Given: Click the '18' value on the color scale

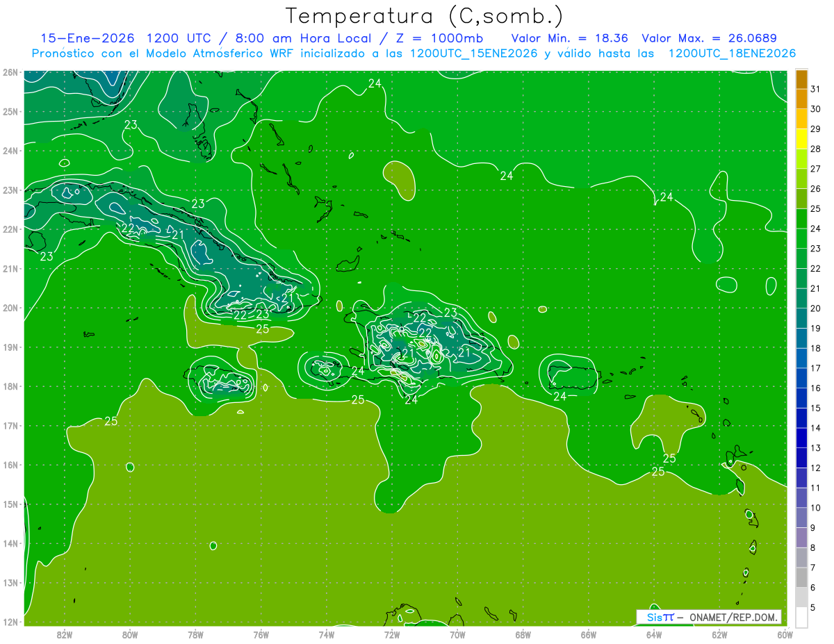Looking at the screenshot, I should pos(816,348).
